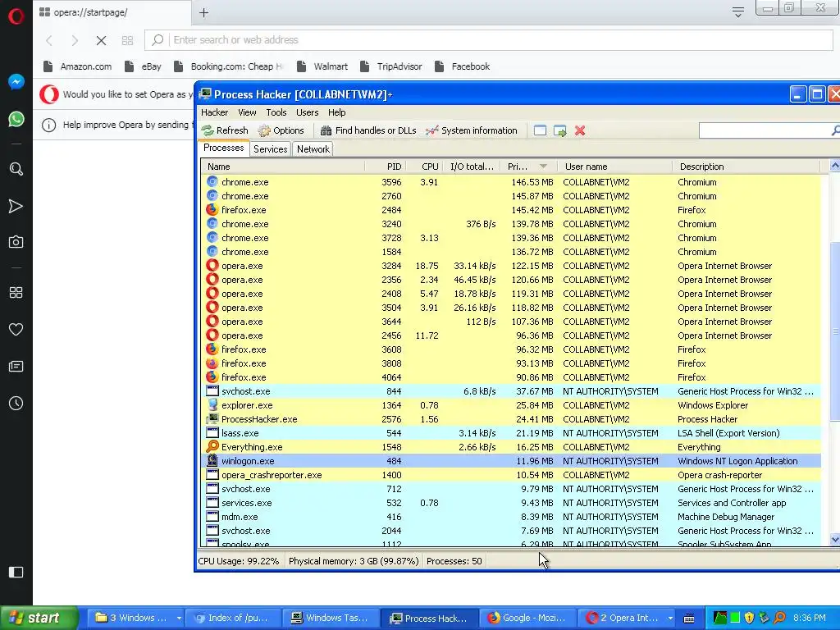Switch to the Network tab
This screenshot has width=840, height=630.
click(313, 149)
